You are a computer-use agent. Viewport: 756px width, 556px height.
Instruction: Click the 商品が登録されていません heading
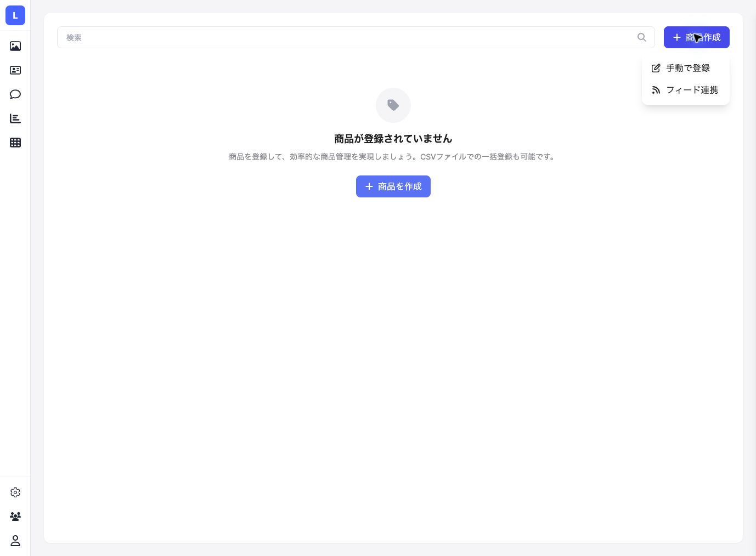(393, 139)
